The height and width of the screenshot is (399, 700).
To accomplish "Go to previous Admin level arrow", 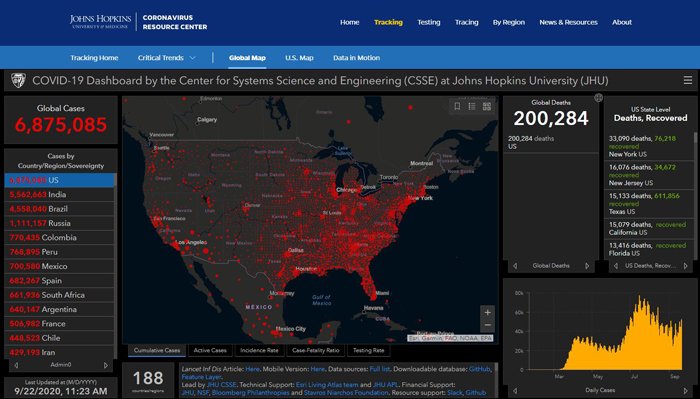I will tap(16, 365).
